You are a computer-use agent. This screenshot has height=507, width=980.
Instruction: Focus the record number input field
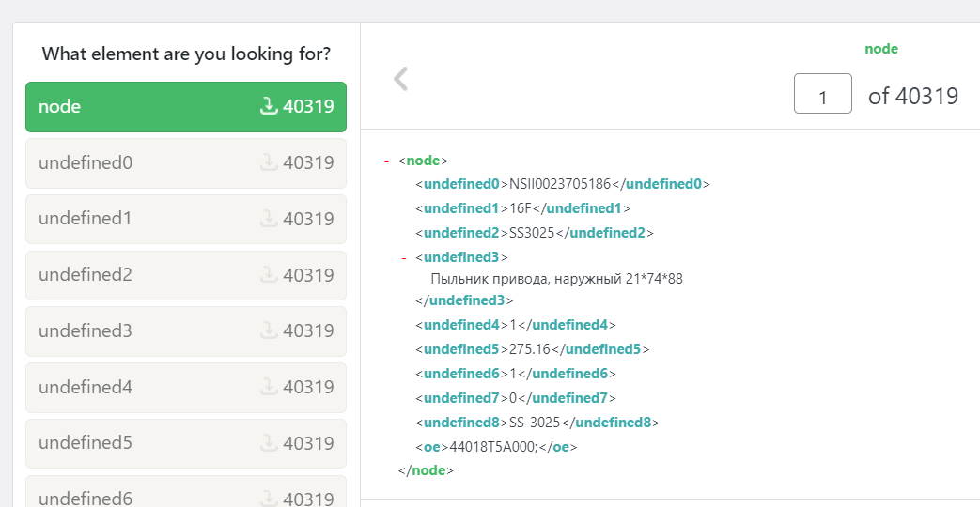point(822,95)
